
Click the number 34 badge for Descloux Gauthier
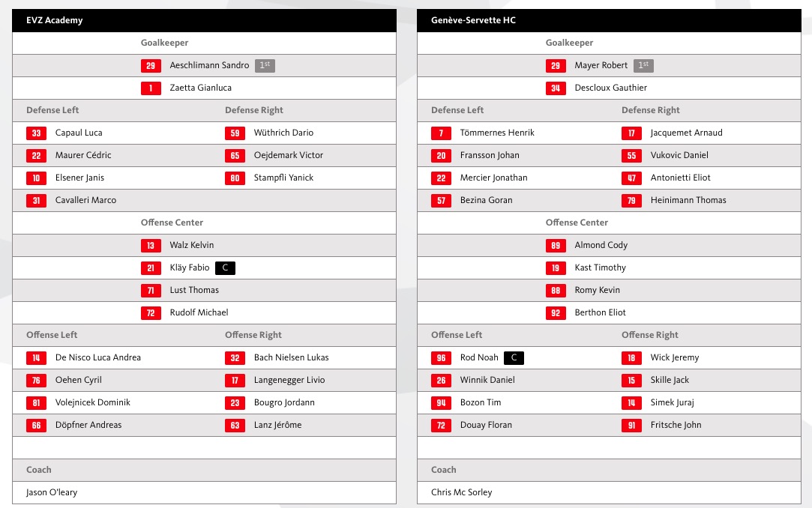click(556, 88)
